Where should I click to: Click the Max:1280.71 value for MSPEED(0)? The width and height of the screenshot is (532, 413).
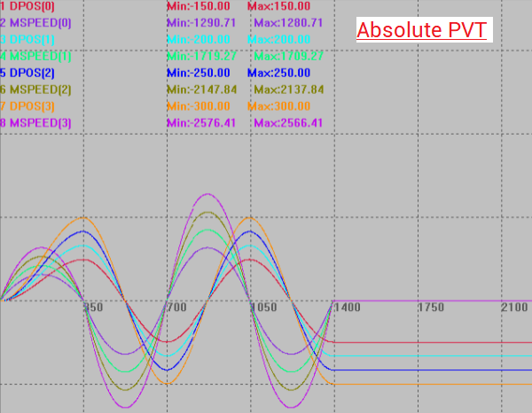(x=287, y=22)
